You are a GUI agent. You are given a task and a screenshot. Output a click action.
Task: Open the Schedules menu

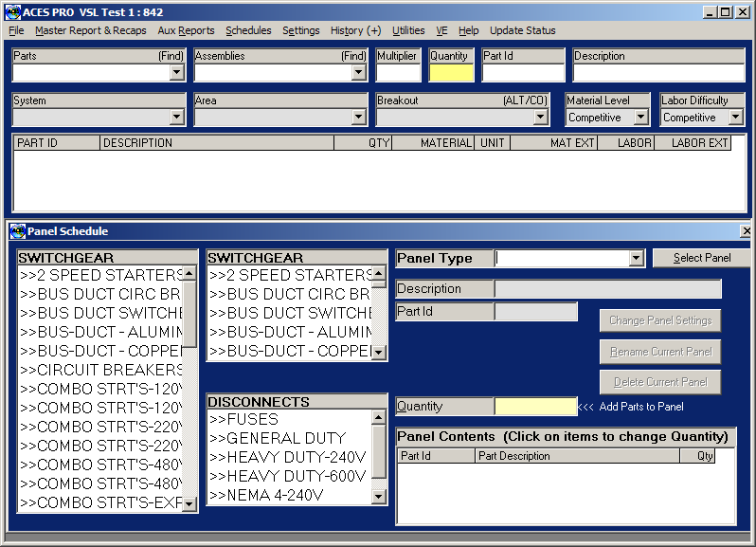click(248, 30)
